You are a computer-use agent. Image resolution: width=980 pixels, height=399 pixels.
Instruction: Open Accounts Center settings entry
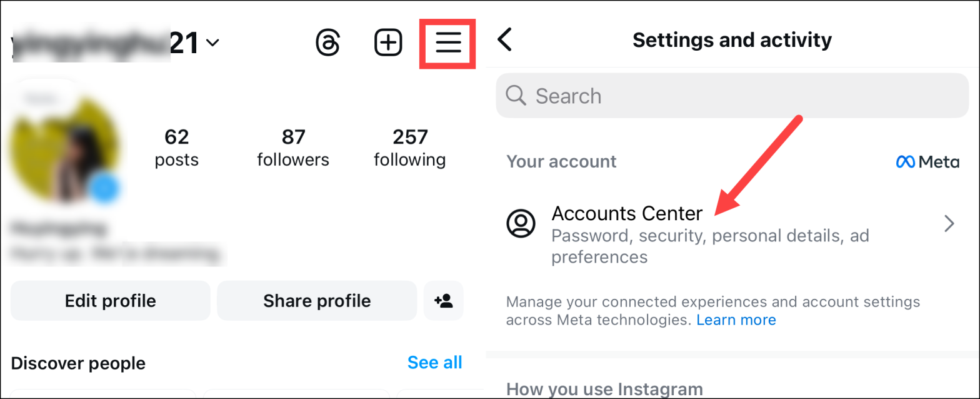pyautogui.click(x=627, y=213)
